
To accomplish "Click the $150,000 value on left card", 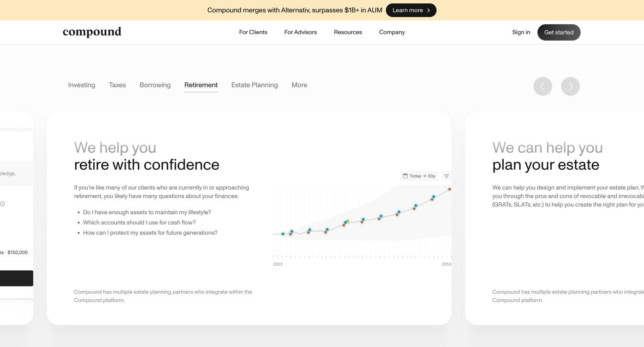I will [17, 252].
